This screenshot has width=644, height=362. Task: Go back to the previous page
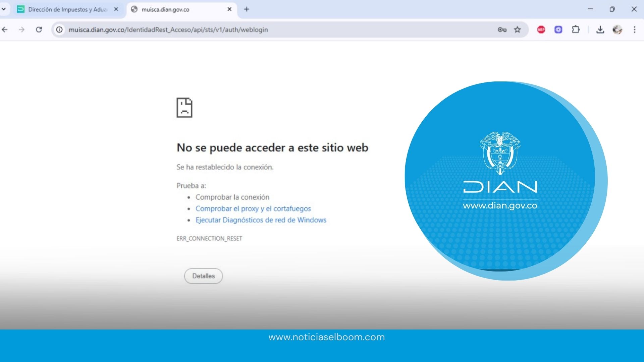coord(5,29)
